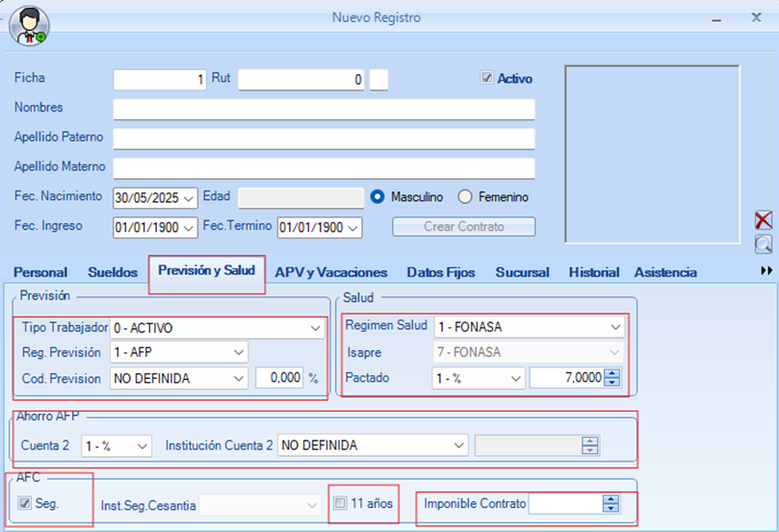Image resolution: width=779 pixels, height=532 pixels.
Task: Enable the 11 años checkbox
Action: point(339,503)
